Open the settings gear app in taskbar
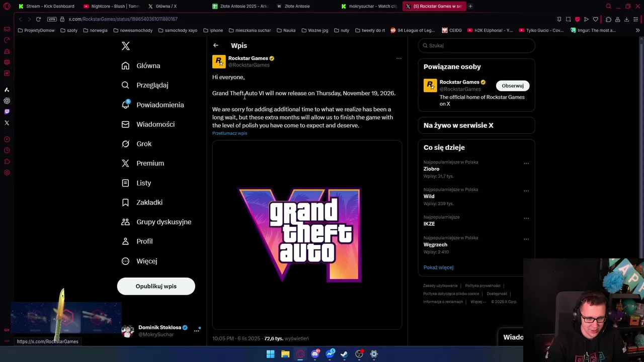 374,354
